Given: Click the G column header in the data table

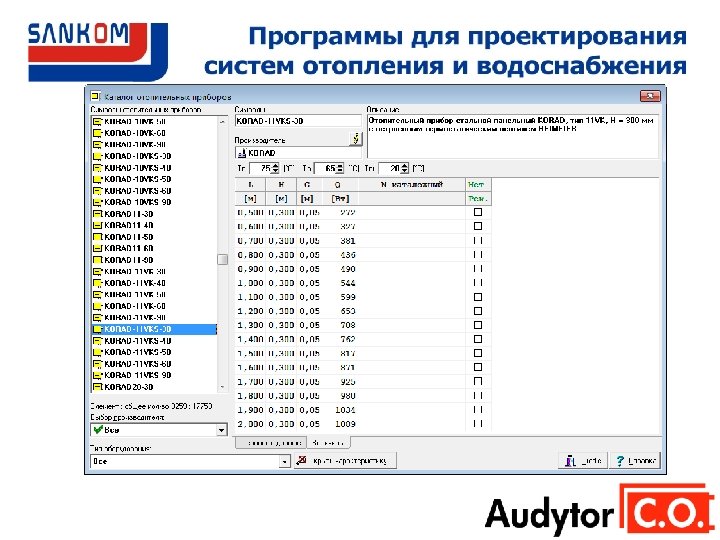Looking at the screenshot, I should (x=307, y=185).
